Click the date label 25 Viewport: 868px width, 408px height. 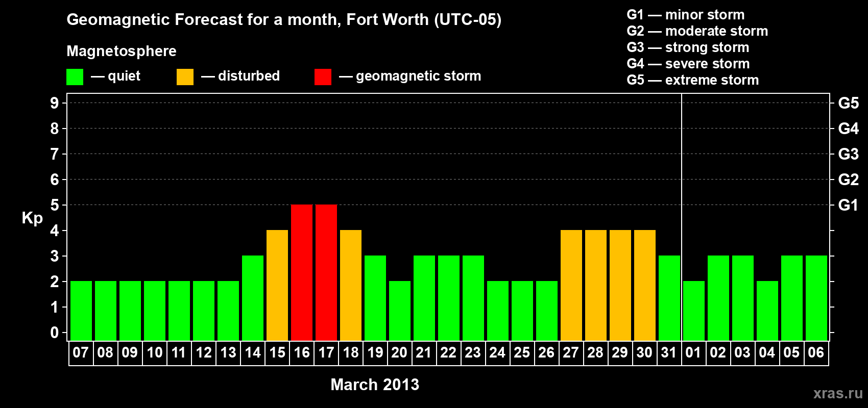tap(522, 352)
